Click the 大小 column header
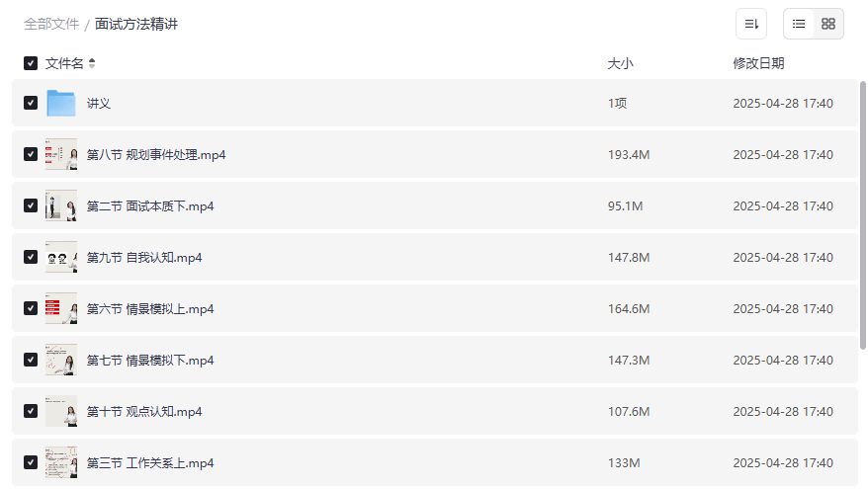 point(620,63)
